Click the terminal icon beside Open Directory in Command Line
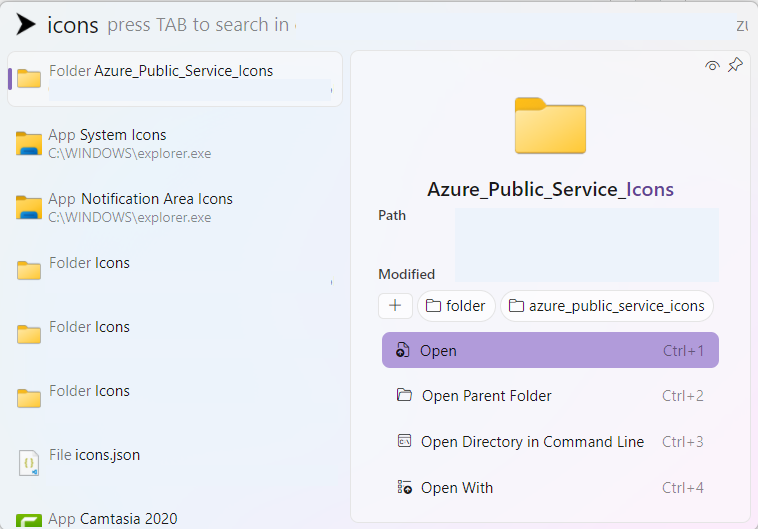 [x=404, y=441]
